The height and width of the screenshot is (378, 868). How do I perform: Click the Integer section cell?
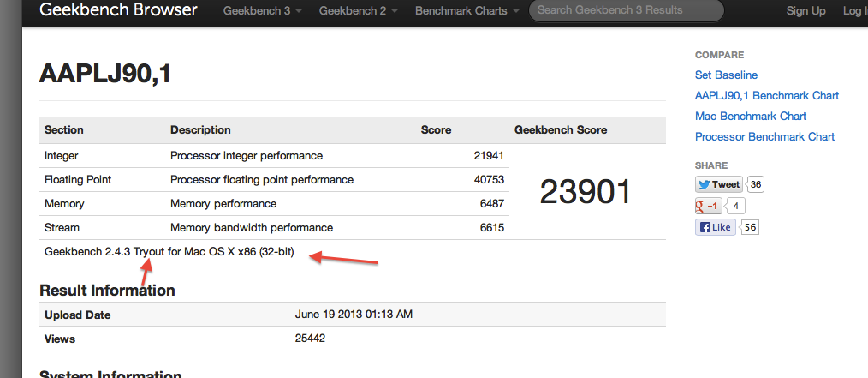62,156
